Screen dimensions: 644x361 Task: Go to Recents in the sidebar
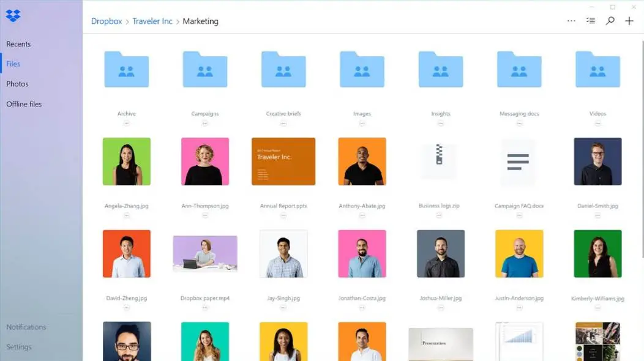tap(18, 44)
